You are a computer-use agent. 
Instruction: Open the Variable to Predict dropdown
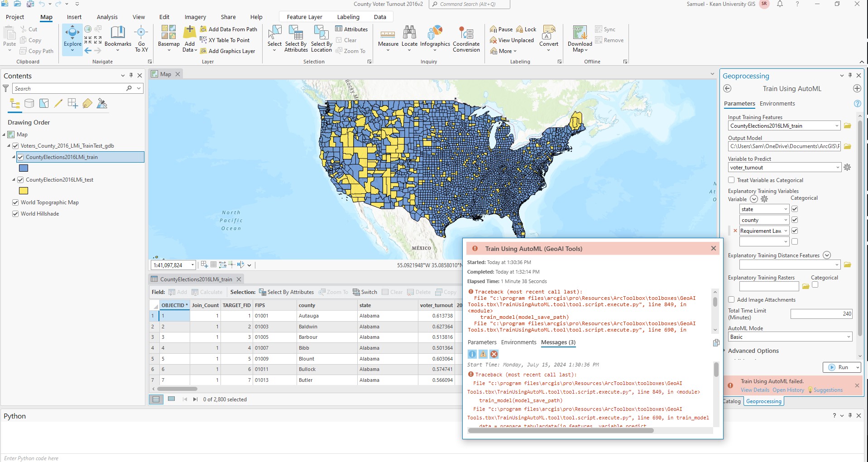[x=836, y=167]
